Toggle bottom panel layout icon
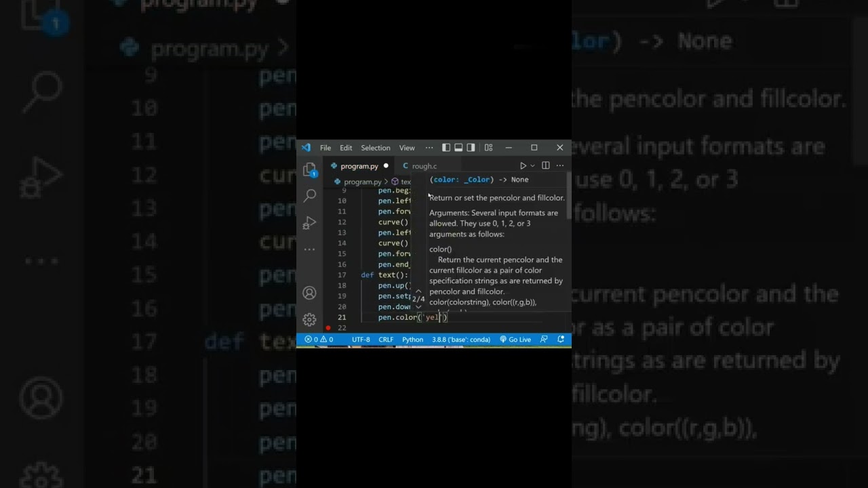868x488 pixels. (458, 148)
